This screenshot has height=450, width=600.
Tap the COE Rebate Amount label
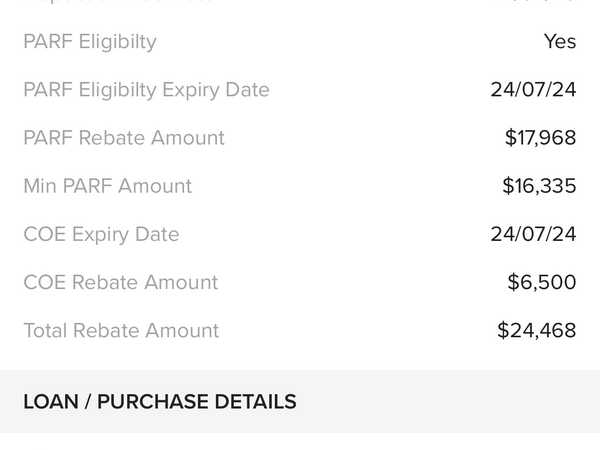[x=120, y=282]
